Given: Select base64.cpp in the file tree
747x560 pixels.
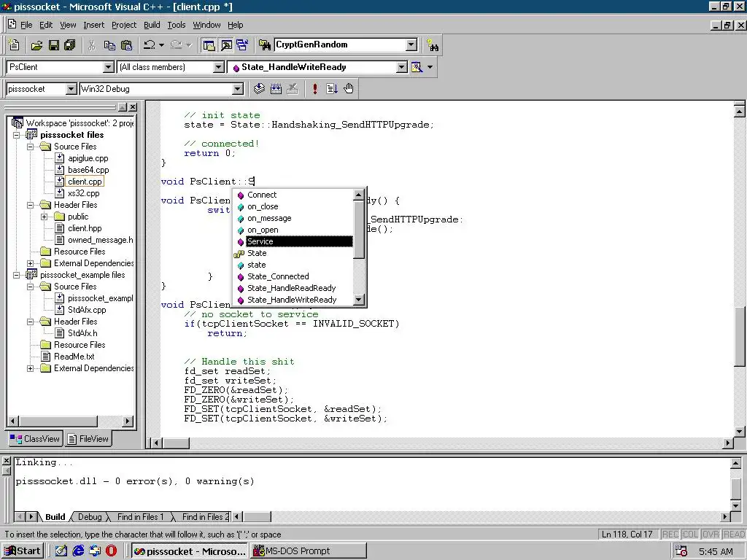Looking at the screenshot, I should click(88, 170).
